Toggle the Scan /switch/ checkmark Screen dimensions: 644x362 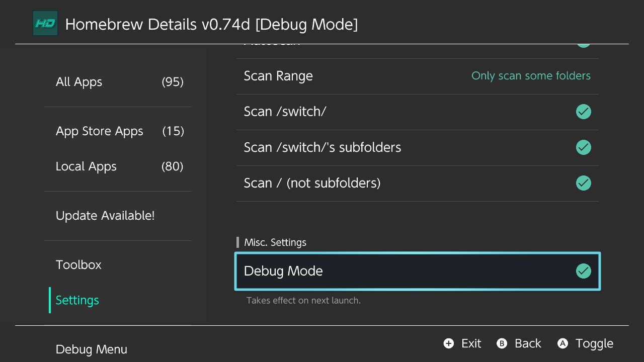coord(584,112)
